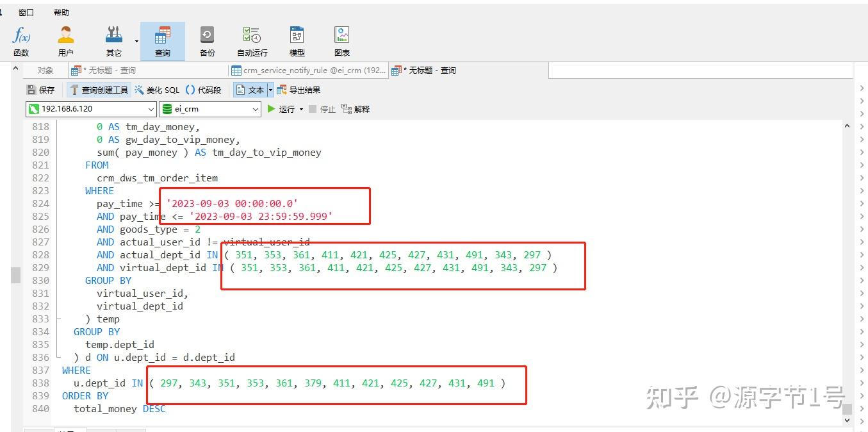Open the 其它 (Others) tools icon
This screenshot has width=868, height=432.
point(114,41)
